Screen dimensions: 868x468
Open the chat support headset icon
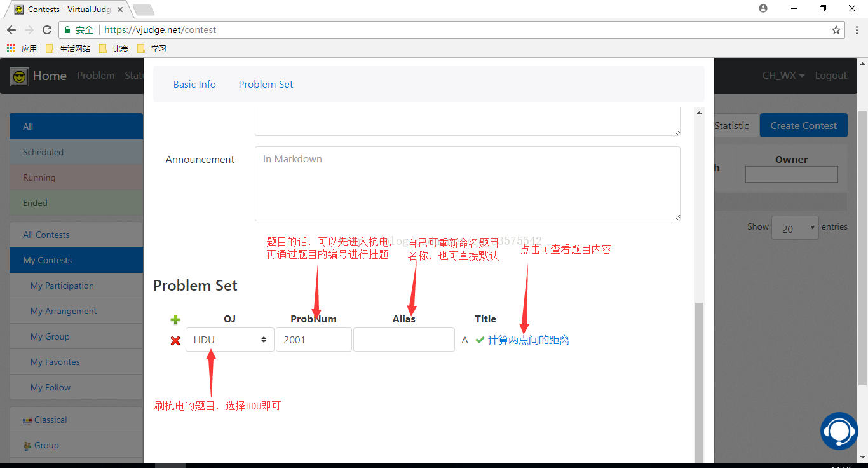tap(839, 431)
